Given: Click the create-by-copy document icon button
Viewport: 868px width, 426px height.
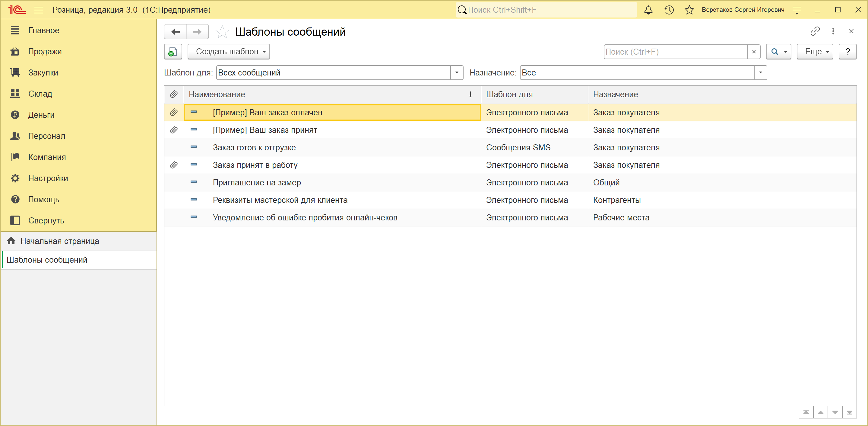Looking at the screenshot, I should 173,52.
